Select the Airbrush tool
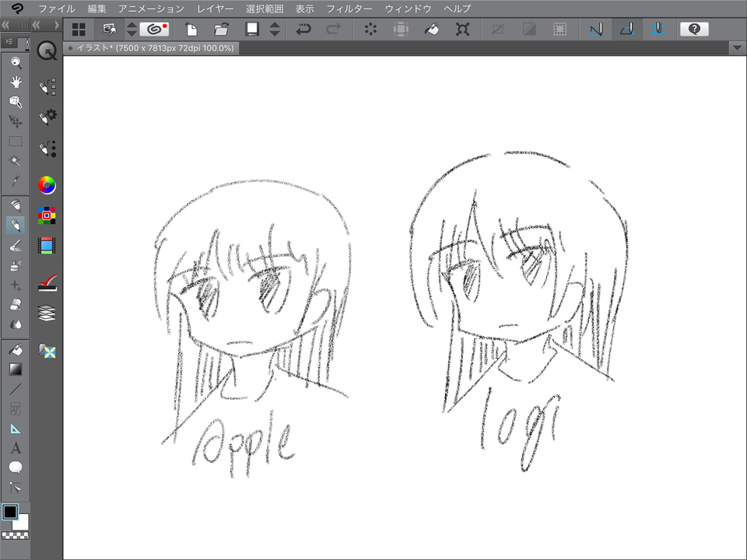The image size is (747, 560). (x=16, y=264)
